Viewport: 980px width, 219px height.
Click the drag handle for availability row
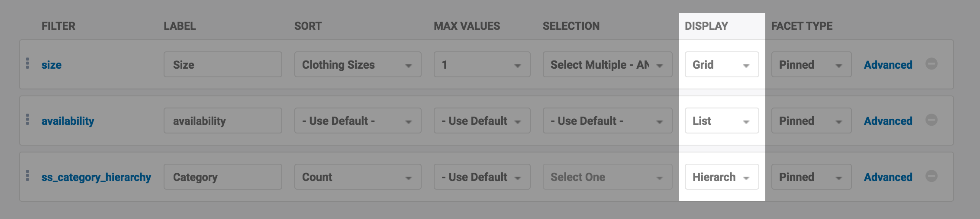[28, 120]
